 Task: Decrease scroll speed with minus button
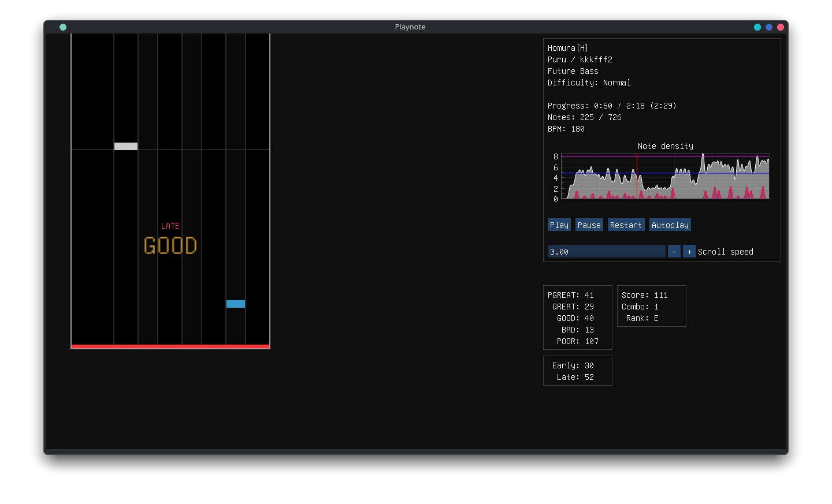click(674, 252)
